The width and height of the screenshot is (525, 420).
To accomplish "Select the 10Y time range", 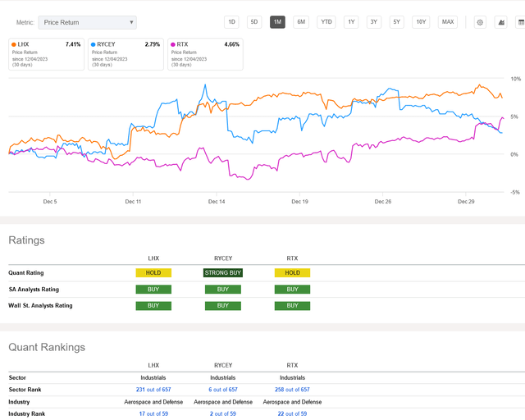I will 421,22.
